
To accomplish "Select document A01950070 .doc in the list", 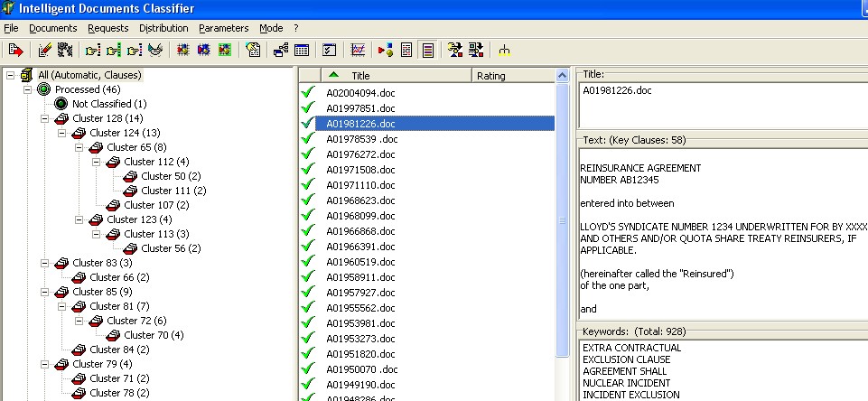I will point(361,369).
